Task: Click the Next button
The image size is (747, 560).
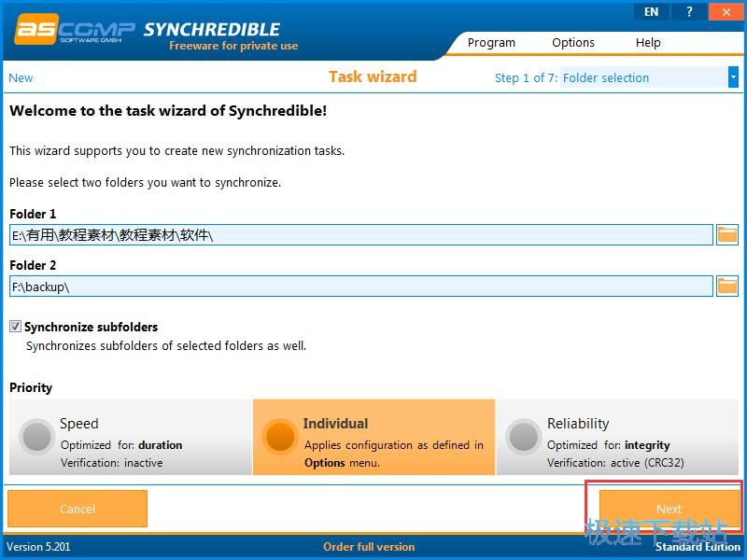Action: click(x=669, y=509)
